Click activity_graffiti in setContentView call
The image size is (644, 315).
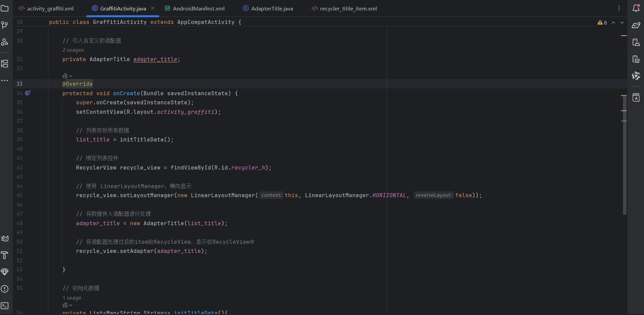coord(186,112)
